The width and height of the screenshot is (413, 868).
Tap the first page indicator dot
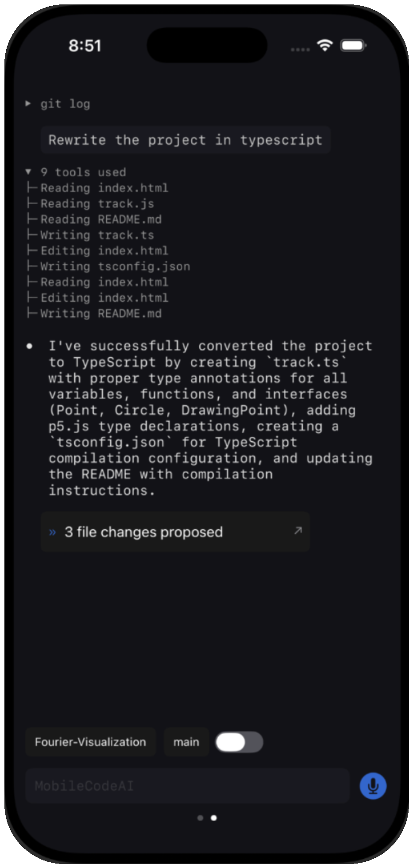[200, 818]
